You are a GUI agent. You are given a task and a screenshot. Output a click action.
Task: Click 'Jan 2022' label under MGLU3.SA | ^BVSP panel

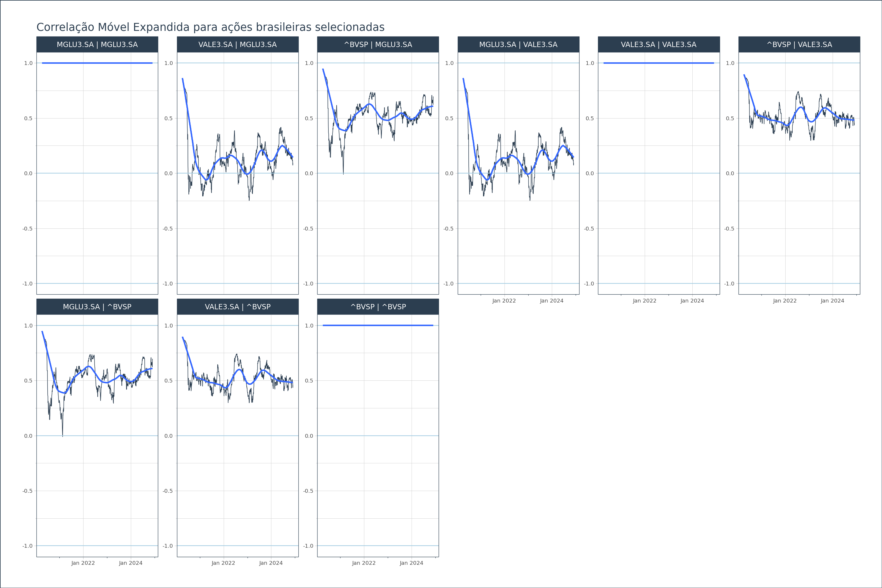pyautogui.click(x=83, y=563)
